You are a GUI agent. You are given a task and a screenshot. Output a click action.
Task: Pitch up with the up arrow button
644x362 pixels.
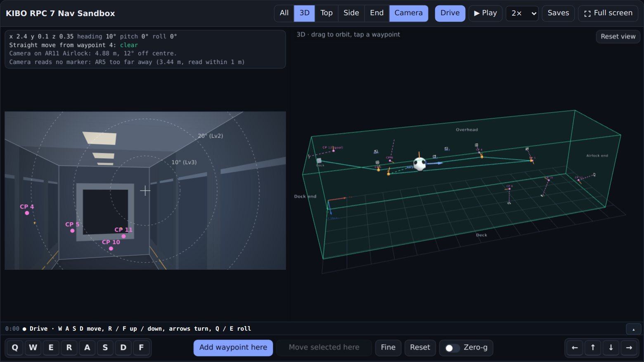(593, 348)
